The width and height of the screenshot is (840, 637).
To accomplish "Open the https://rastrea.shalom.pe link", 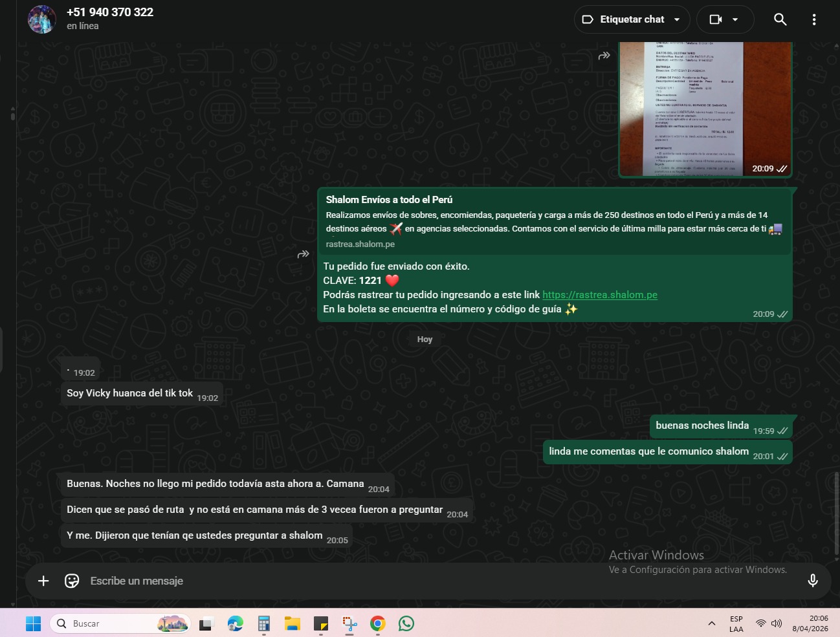I will (599, 295).
